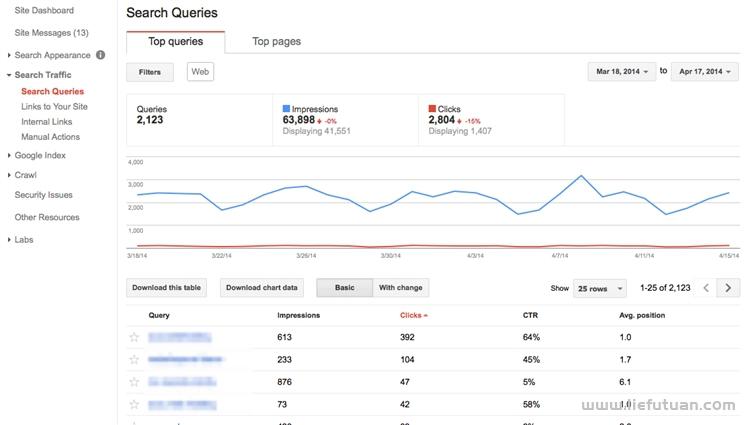Image resolution: width=750 pixels, height=425 pixels.
Task: Click the 63,898 impressions total
Action: [x=299, y=120]
